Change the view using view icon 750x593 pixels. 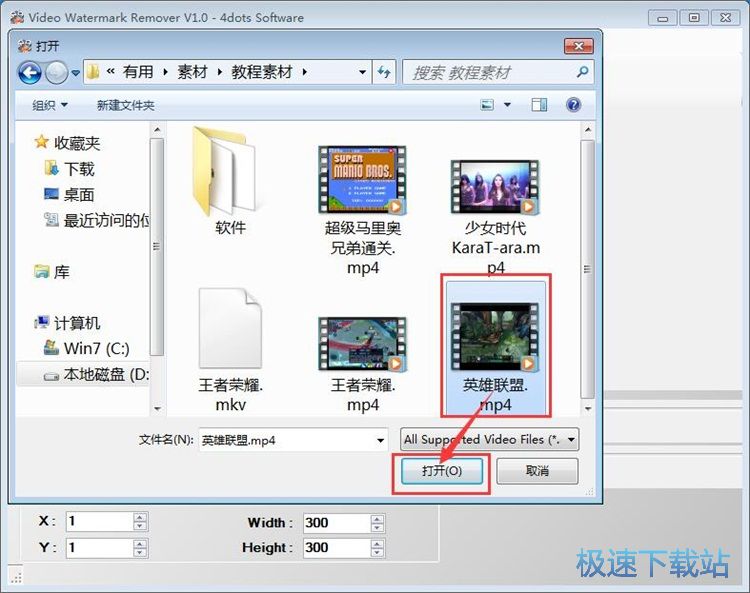(x=487, y=105)
